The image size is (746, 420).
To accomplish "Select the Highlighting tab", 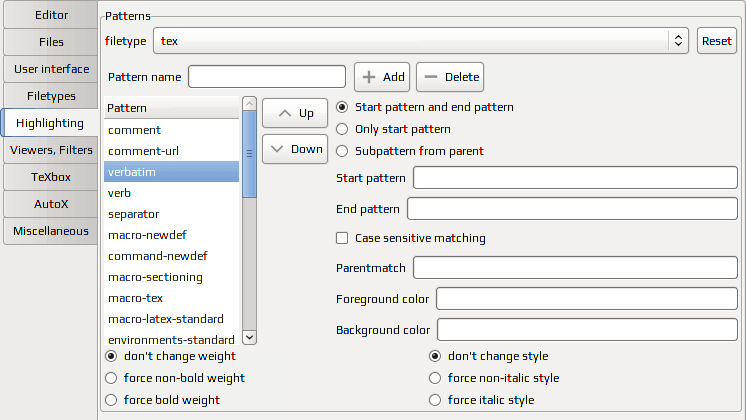I will (49, 123).
